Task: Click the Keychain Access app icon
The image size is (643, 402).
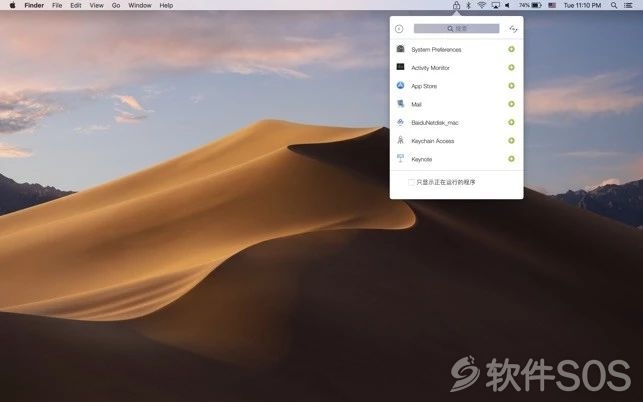Action: (401, 140)
